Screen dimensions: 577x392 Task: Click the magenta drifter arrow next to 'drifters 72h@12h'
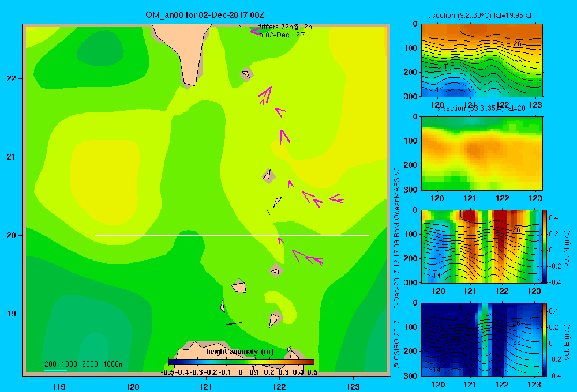point(255,32)
